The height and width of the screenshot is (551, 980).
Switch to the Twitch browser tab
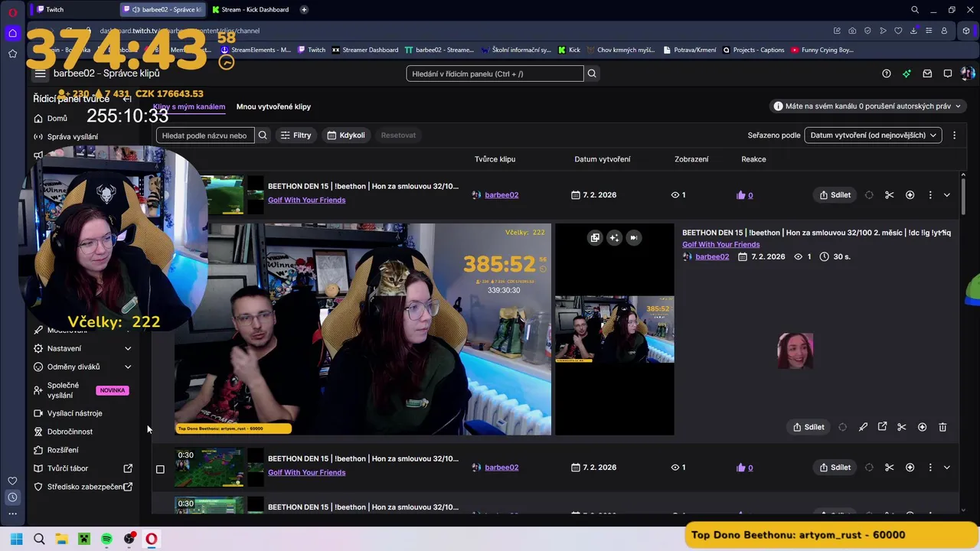click(73, 9)
